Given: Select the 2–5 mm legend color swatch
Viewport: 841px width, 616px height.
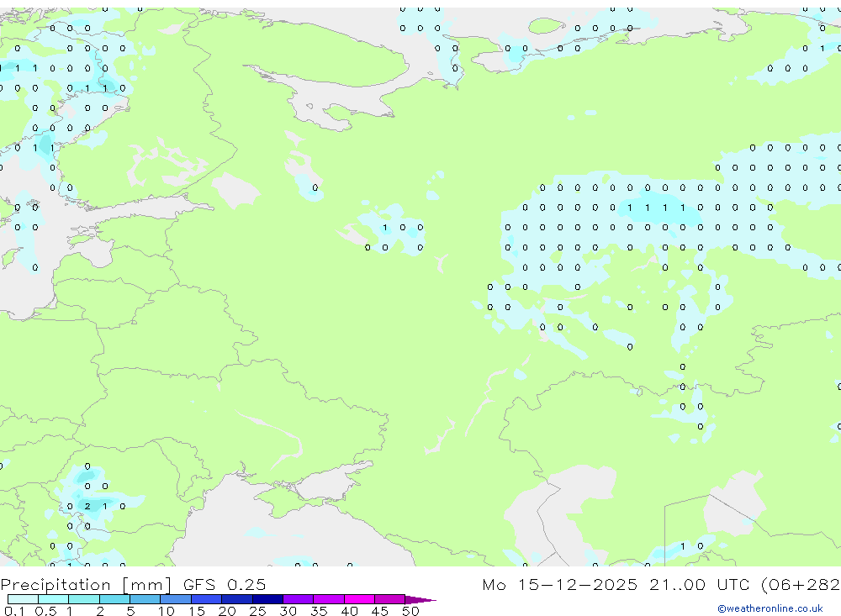Looking at the screenshot, I should [x=114, y=599].
